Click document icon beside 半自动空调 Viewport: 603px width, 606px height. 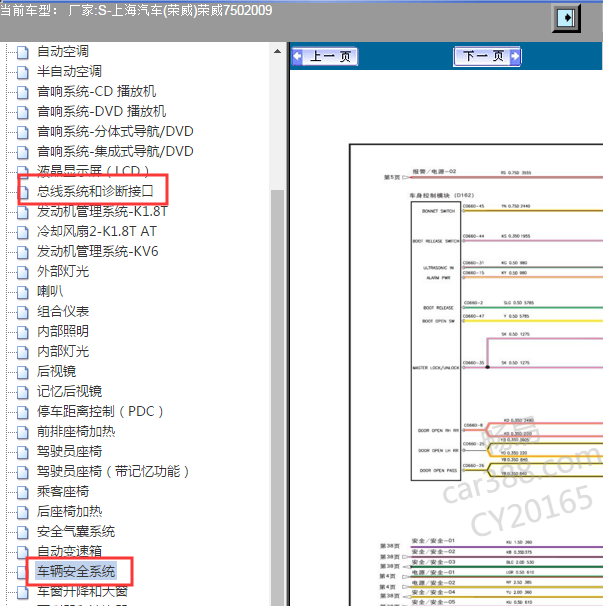click(x=22, y=72)
